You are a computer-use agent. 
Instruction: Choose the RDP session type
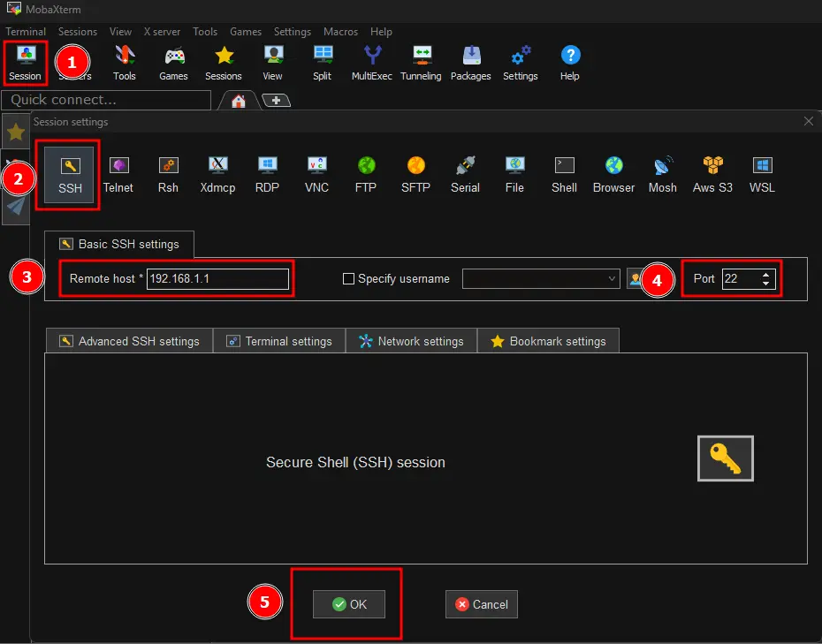[x=267, y=175]
